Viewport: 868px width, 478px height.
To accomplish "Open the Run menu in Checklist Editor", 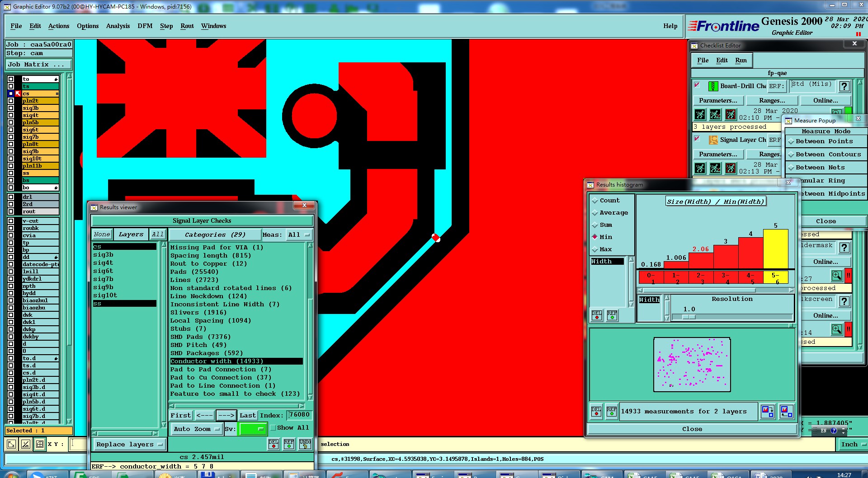I will tap(741, 60).
